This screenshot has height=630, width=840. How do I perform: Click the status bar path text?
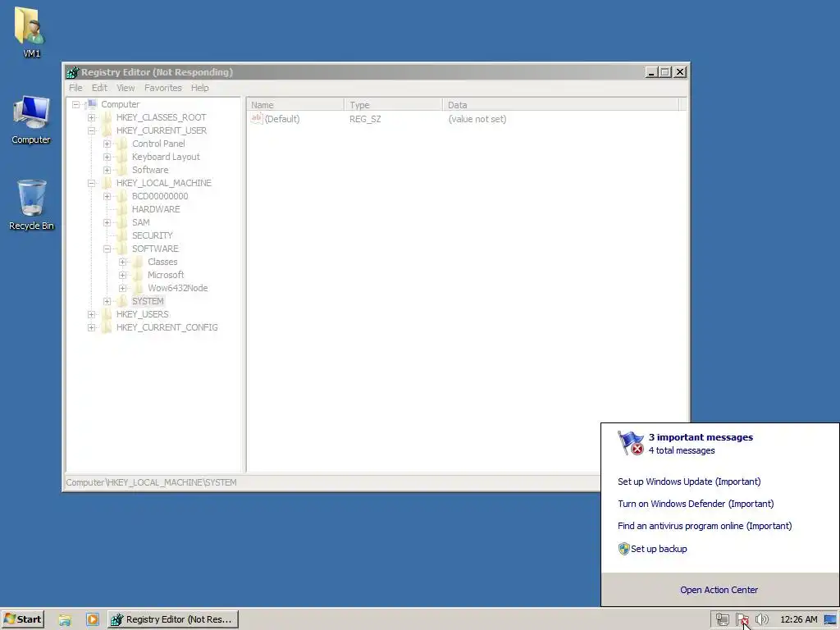tap(151, 482)
